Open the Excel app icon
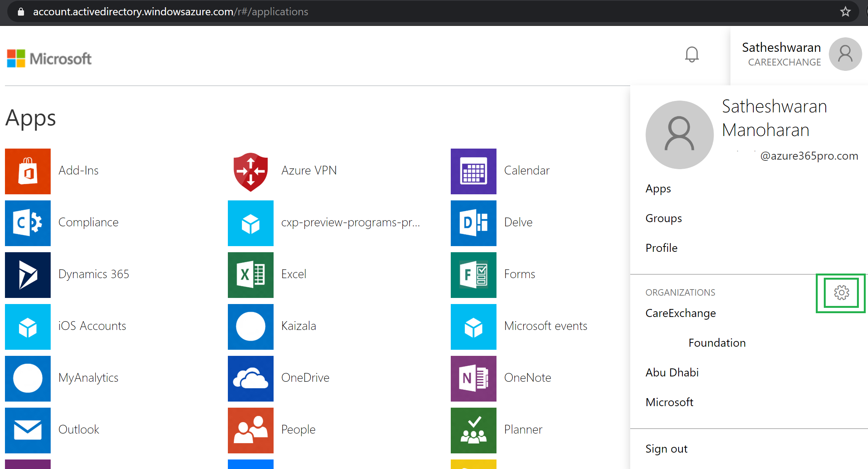 pos(251,275)
